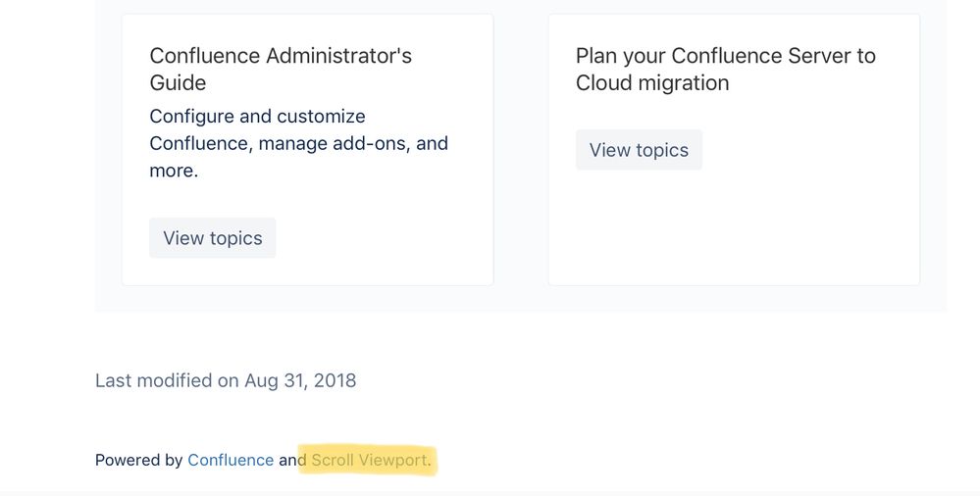Click the 'Configure and customize Confluence' description
This screenshot has width=980, height=496.
click(x=299, y=143)
